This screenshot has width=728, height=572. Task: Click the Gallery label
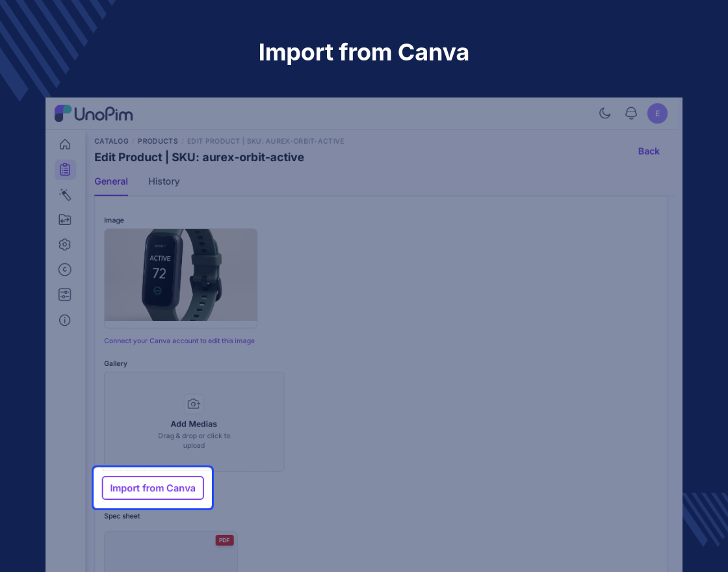point(116,363)
